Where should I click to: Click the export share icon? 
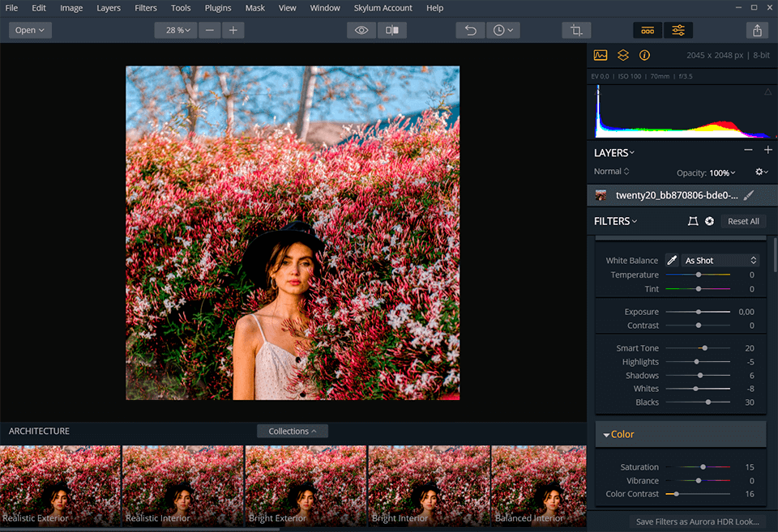[757, 30]
